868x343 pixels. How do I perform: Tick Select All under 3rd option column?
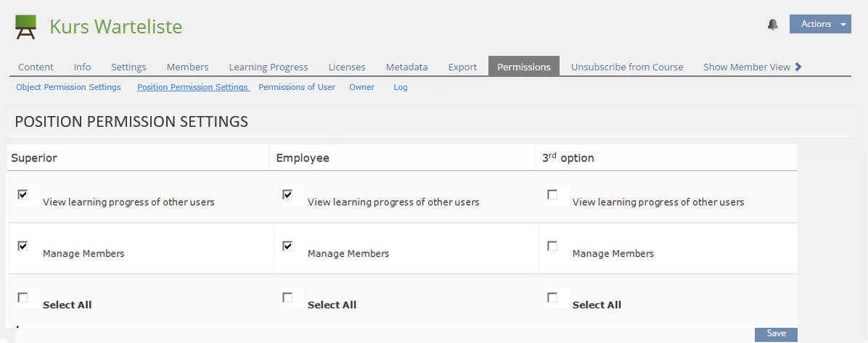(552, 297)
